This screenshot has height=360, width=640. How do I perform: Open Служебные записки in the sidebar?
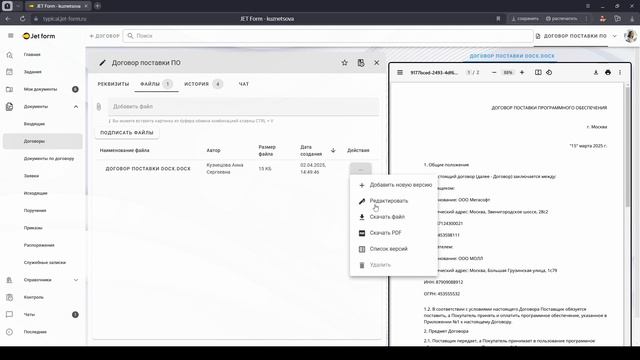pyautogui.click(x=45, y=262)
